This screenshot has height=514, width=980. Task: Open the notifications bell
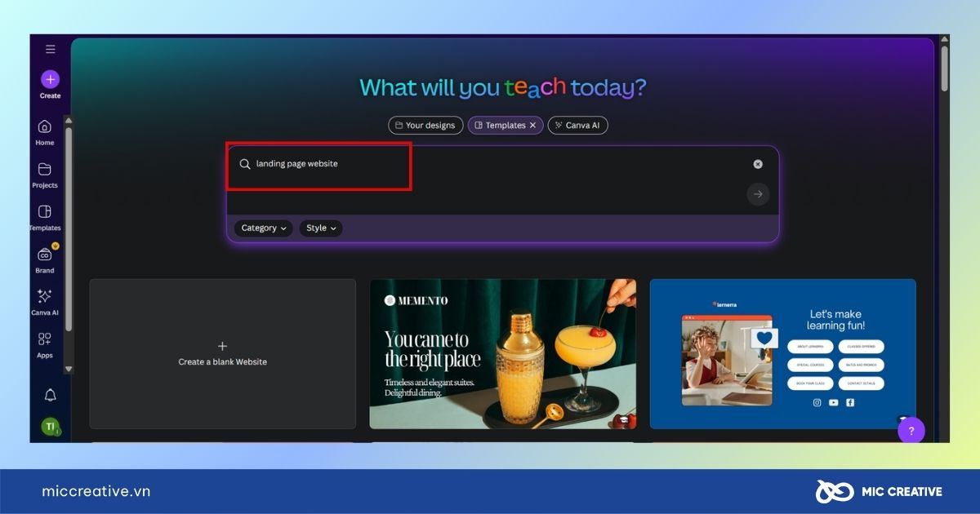pyautogui.click(x=51, y=395)
